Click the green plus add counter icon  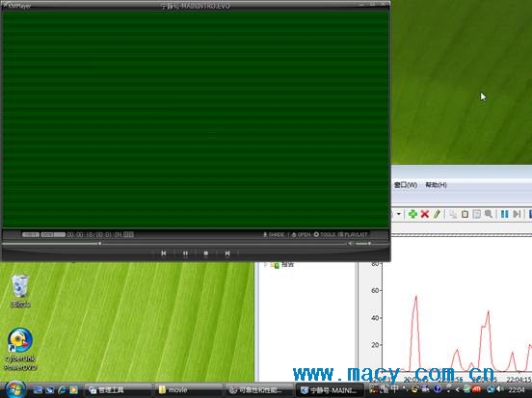tap(412, 214)
